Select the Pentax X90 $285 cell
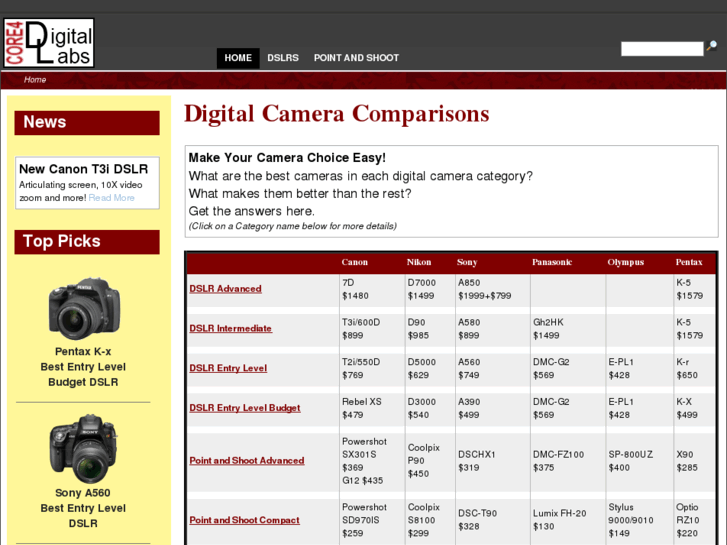The height and width of the screenshot is (545, 727). click(694, 462)
